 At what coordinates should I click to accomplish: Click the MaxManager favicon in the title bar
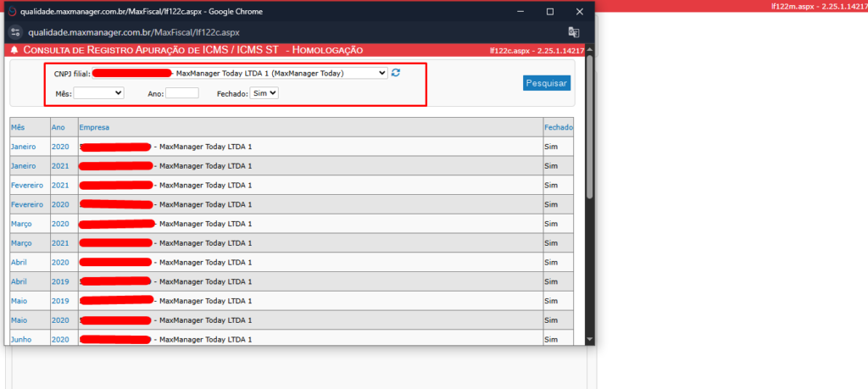pyautogui.click(x=11, y=11)
